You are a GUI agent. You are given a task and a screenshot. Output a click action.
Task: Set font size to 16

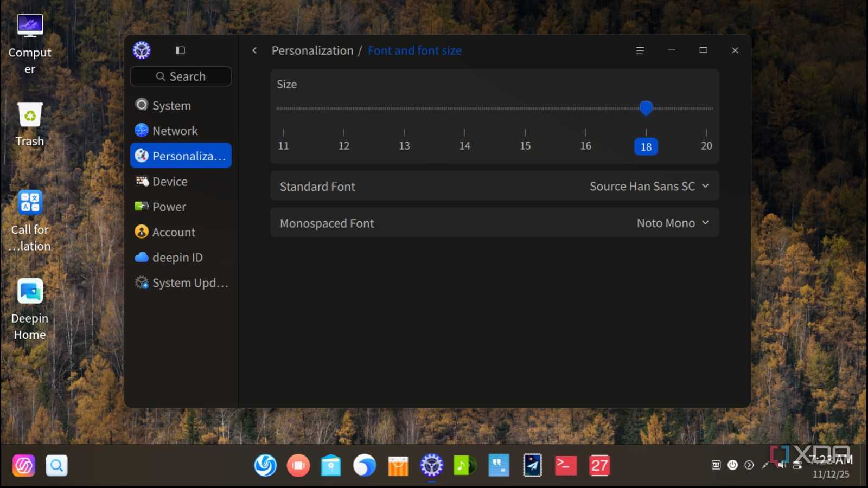585,146
